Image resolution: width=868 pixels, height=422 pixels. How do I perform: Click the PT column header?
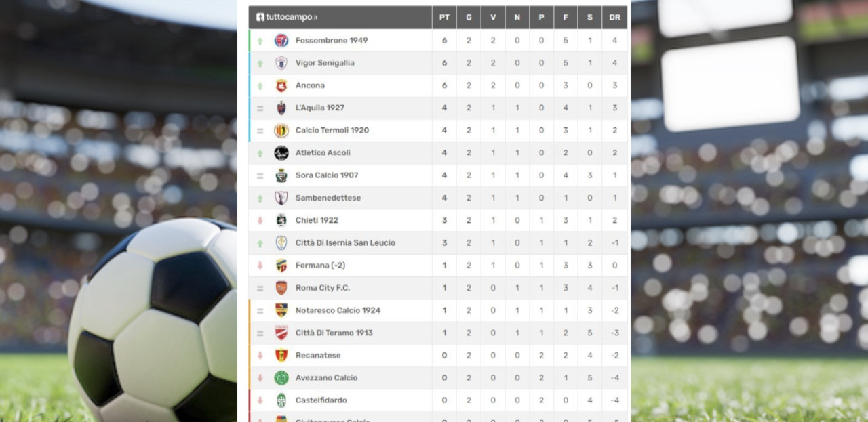coord(444,18)
